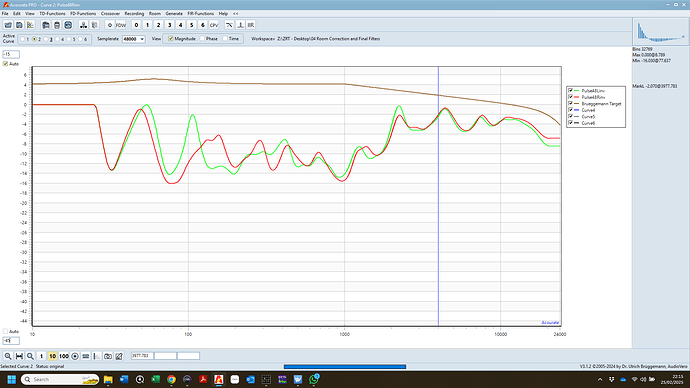Viewport: 690px width, 388px height.
Task: Click the open workspace folder icon
Action: [8, 25]
